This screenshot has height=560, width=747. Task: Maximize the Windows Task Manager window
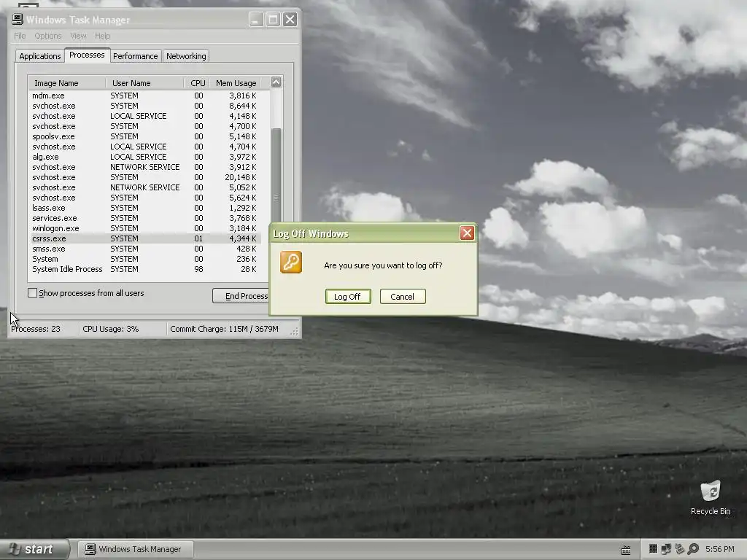click(273, 20)
